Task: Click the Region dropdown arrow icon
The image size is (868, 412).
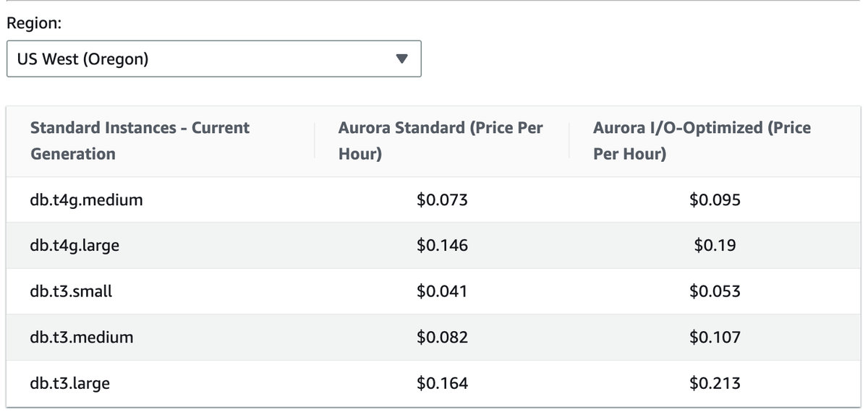Action: [x=403, y=59]
